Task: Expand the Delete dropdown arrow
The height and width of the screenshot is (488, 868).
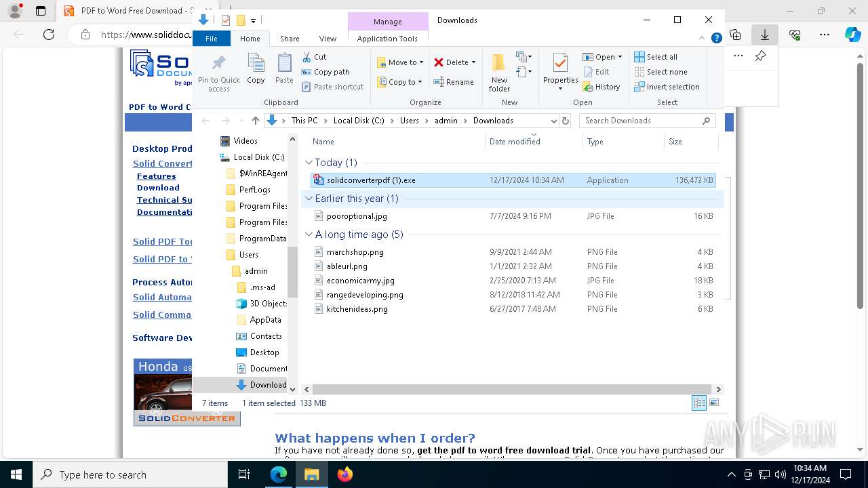Action: (473, 62)
